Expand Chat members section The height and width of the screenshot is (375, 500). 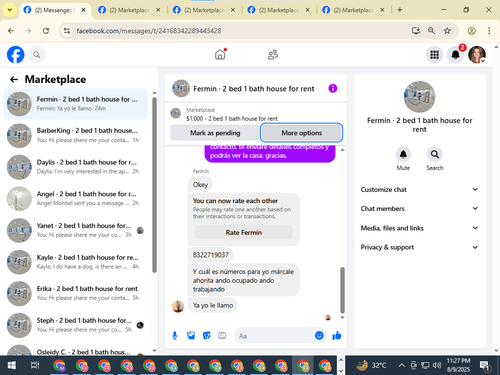[419, 208]
